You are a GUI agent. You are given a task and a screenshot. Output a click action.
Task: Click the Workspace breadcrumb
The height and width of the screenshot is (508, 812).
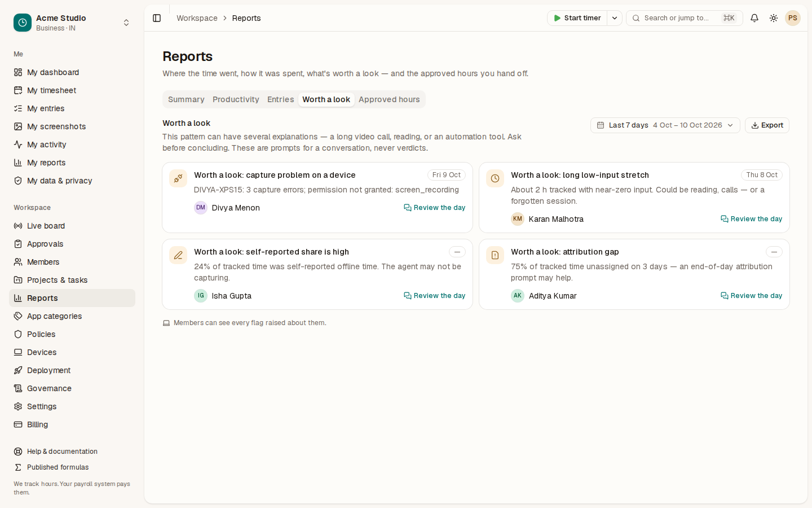pyautogui.click(x=197, y=18)
